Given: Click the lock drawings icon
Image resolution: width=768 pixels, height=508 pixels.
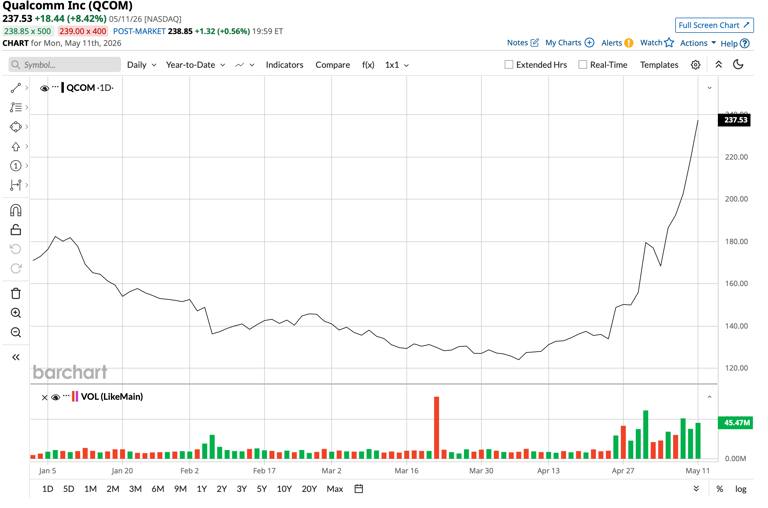Looking at the screenshot, I should [16, 229].
